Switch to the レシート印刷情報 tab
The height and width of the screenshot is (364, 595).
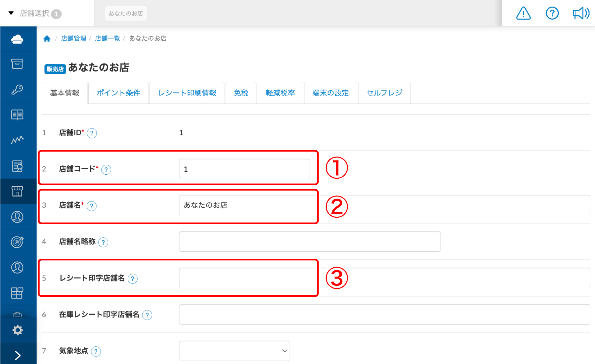click(187, 93)
